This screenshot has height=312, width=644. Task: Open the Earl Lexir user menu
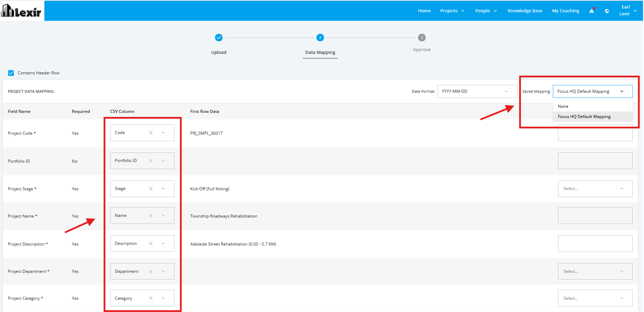(628, 11)
